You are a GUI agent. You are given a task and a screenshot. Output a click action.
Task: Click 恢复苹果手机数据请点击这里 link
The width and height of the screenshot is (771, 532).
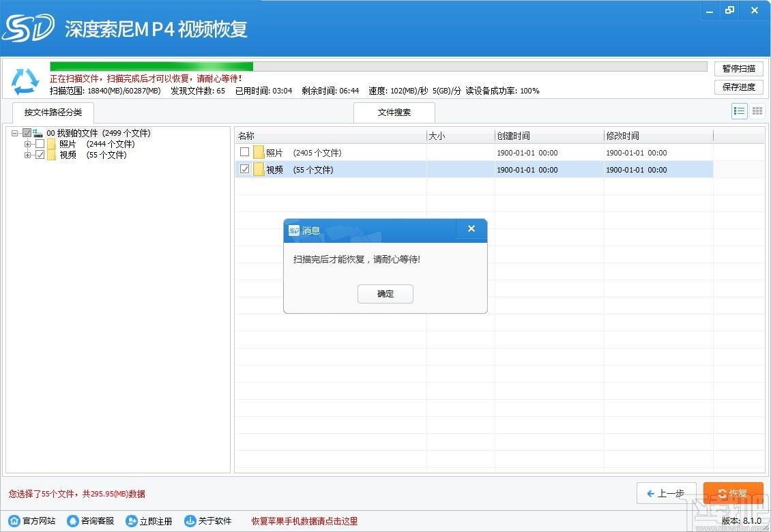click(304, 521)
